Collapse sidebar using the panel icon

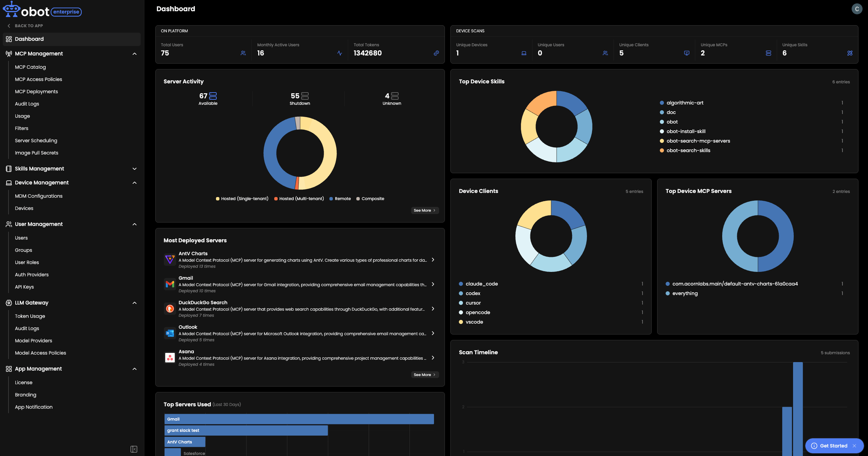pos(134,449)
